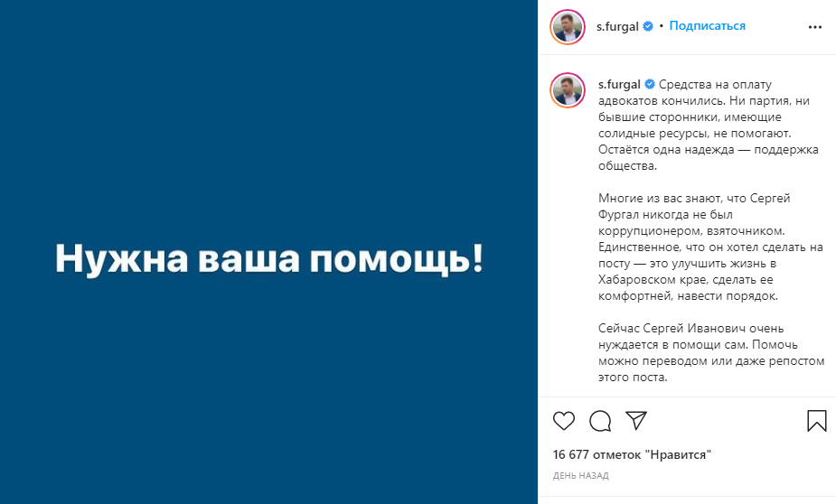
Task: Open s.furgal profile from the header username
Action: [x=618, y=27]
